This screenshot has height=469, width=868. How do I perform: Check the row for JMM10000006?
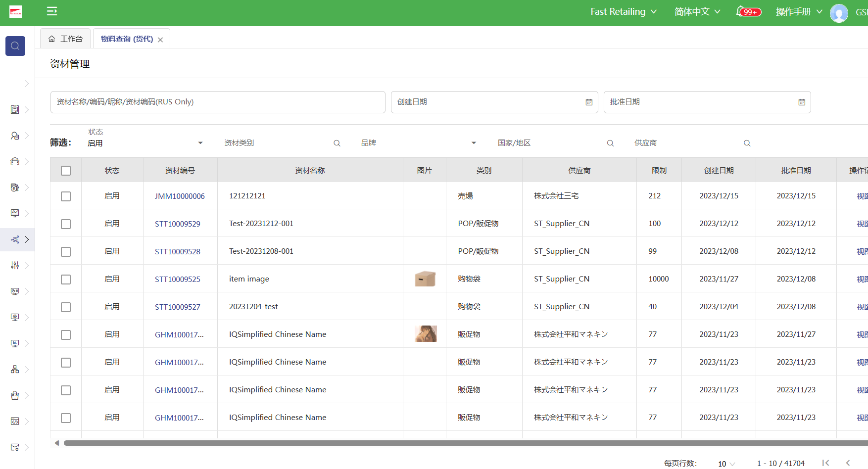[x=66, y=196]
